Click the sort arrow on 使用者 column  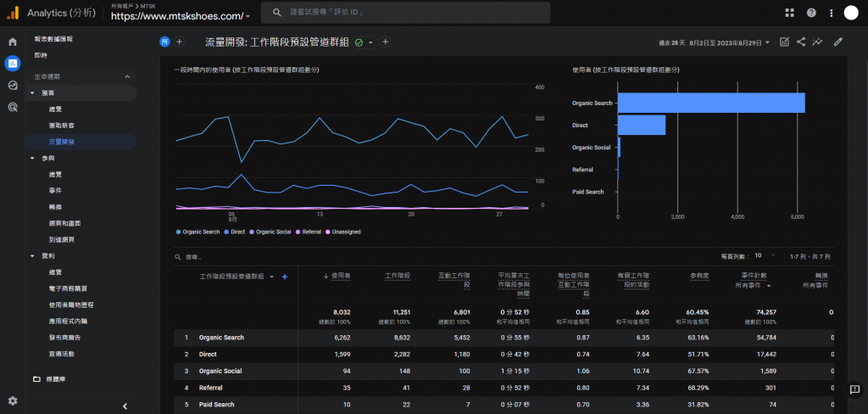(x=325, y=276)
